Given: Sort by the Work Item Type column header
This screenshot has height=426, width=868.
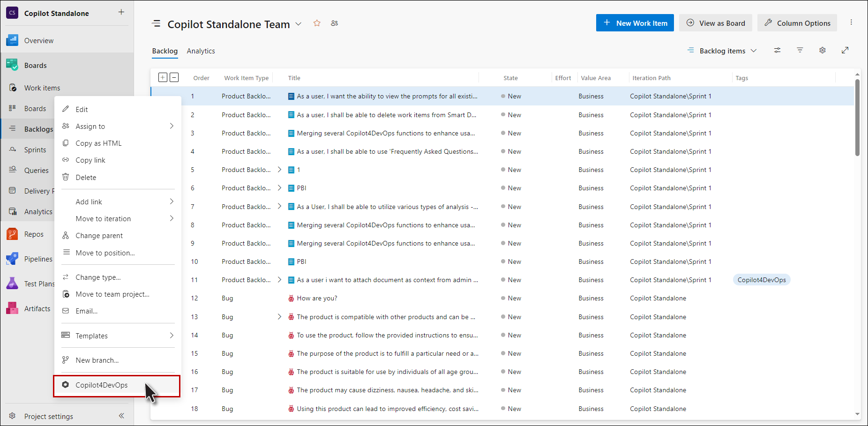Looking at the screenshot, I should 246,78.
